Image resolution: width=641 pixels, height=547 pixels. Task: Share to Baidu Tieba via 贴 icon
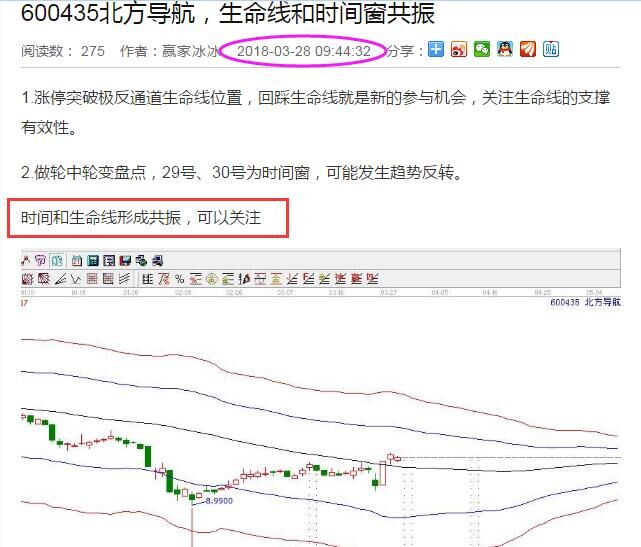click(x=551, y=49)
